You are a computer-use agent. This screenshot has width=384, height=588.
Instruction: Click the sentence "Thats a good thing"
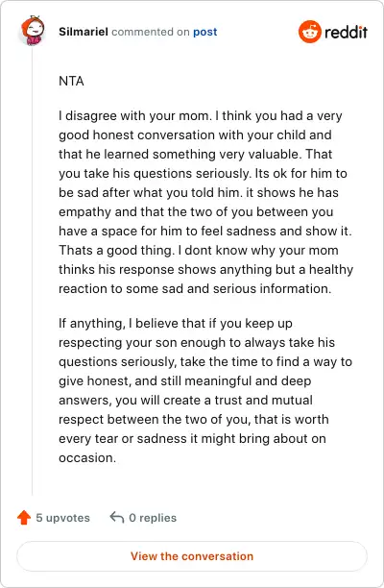(116, 250)
